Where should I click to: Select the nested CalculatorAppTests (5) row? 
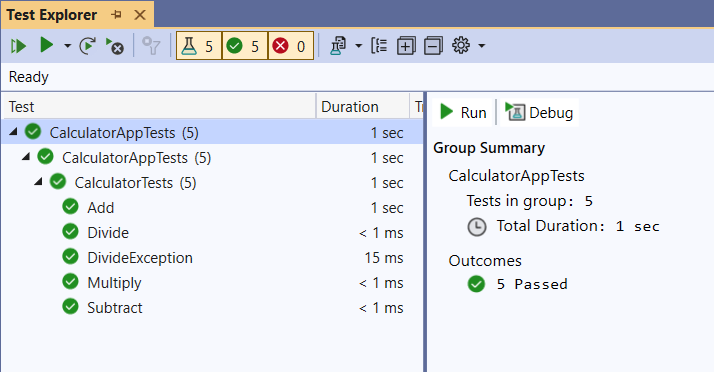pos(212,158)
